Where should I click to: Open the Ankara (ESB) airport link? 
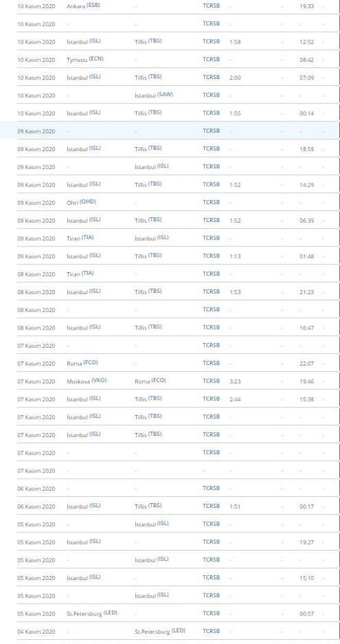[x=83, y=6]
